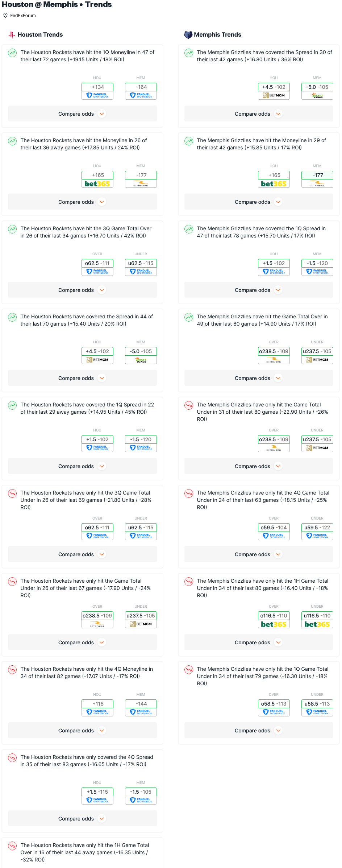Click BetRivers logo under o238.5 -109 in Memphis Over card
This screenshot has width=342, height=868.
[x=274, y=360]
